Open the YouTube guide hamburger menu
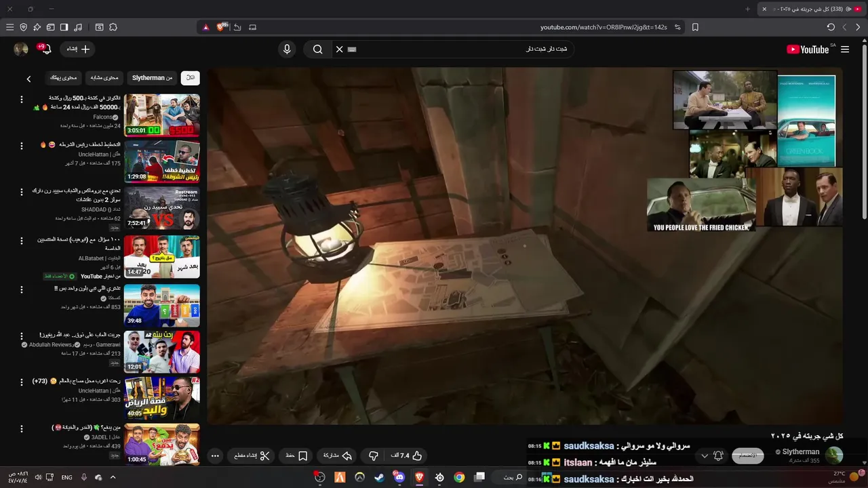Image resolution: width=868 pixels, height=488 pixels. [x=845, y=49]
